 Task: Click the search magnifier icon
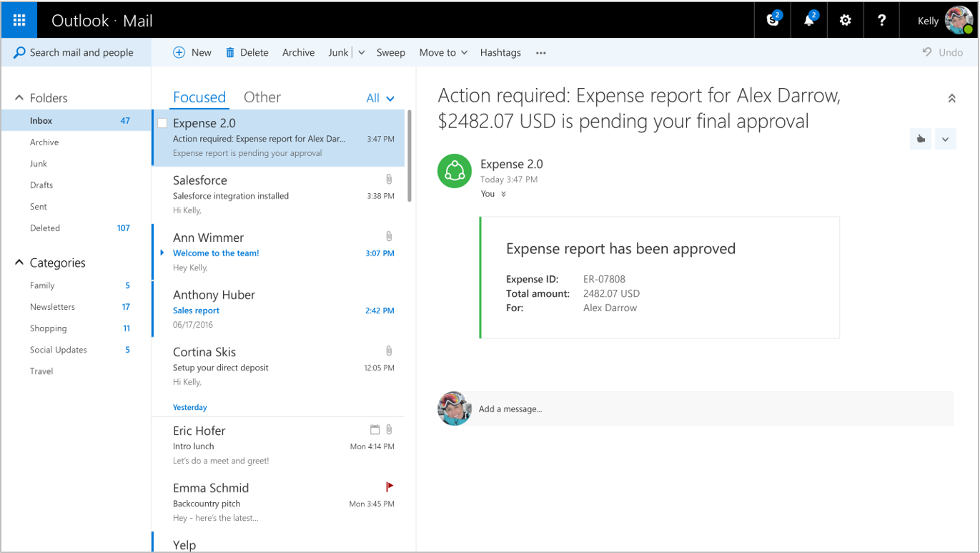[19, 52]
